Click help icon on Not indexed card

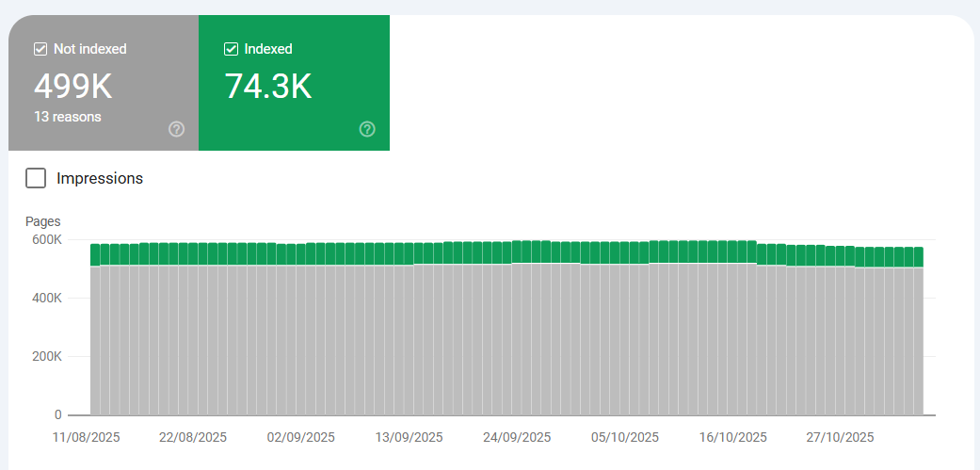click(177, 129)
